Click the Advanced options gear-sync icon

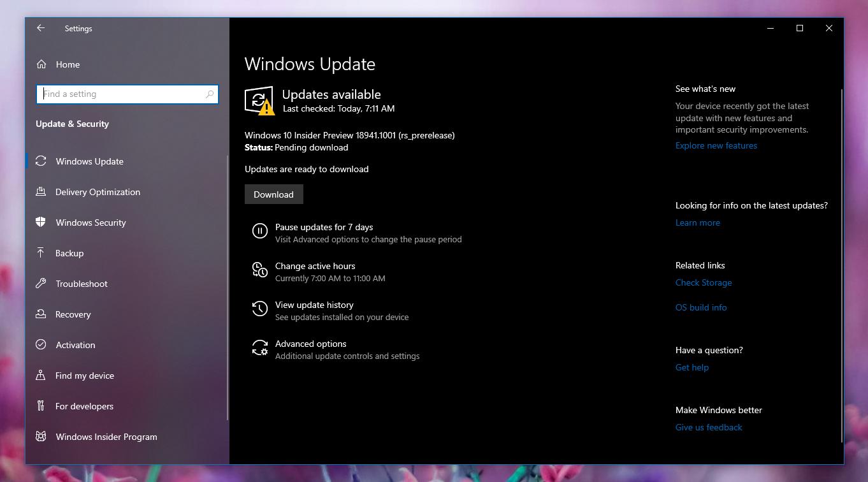click(x=259, y=347)
